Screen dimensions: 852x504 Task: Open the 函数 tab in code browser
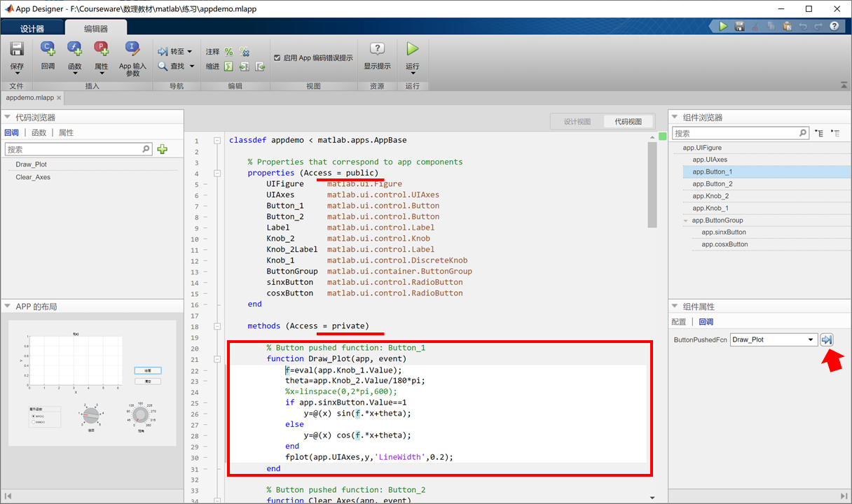(39, 132)
